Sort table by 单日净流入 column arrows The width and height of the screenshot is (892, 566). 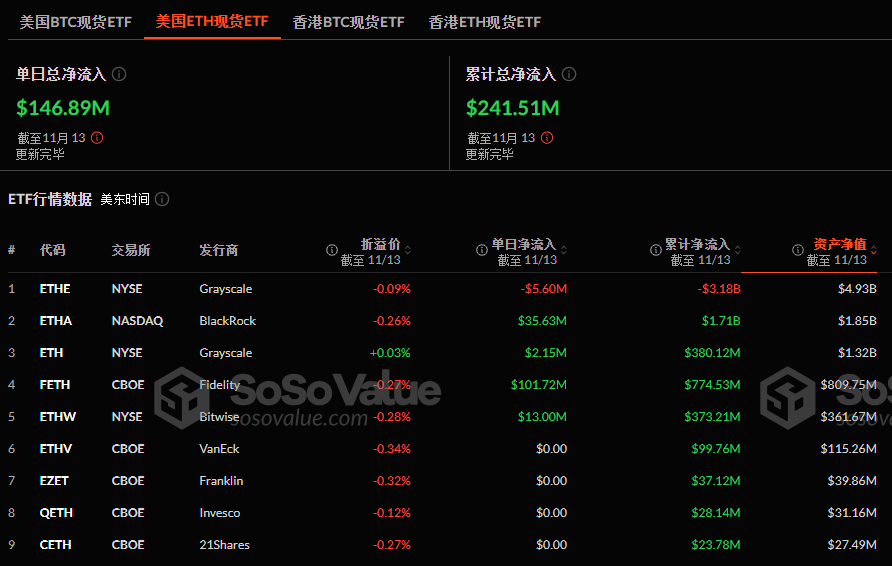coord(562,250)
